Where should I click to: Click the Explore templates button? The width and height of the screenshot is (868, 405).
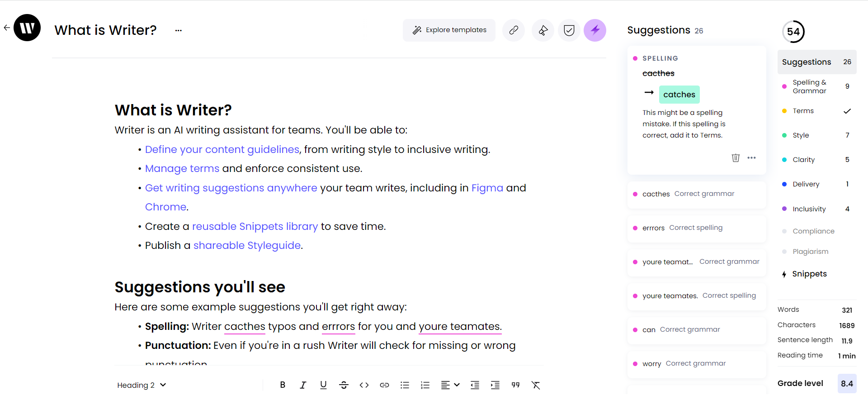pos(449,30)
